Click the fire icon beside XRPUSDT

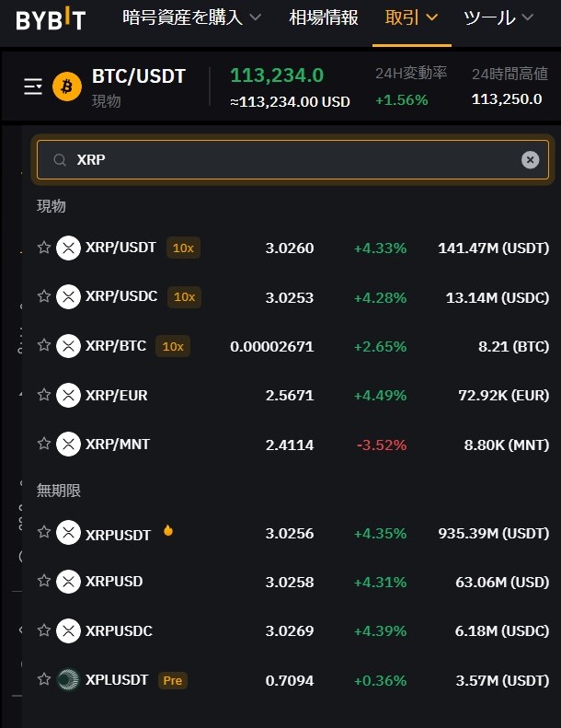point(168,531)
